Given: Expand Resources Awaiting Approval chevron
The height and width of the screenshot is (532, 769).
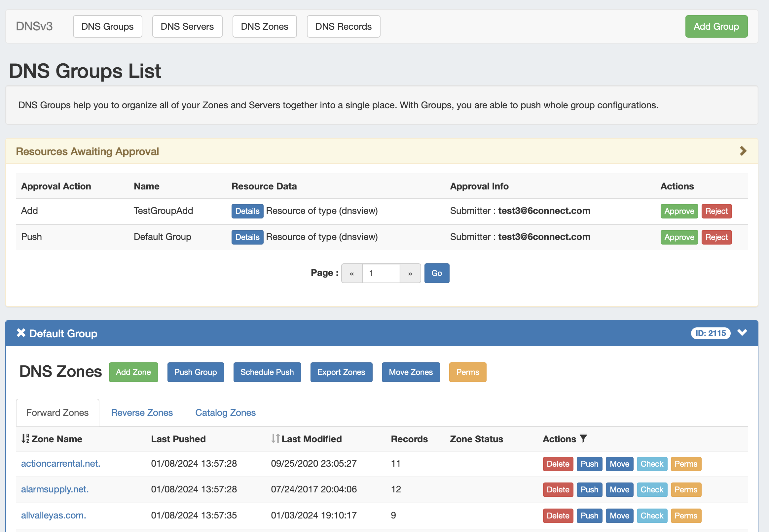Looking at the screenshot, I should point(743,151).
